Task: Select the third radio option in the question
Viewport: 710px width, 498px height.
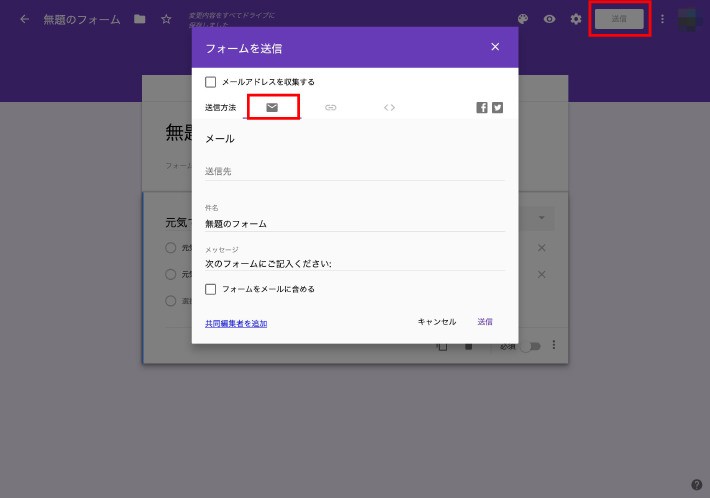Action: tap(171, 301)
